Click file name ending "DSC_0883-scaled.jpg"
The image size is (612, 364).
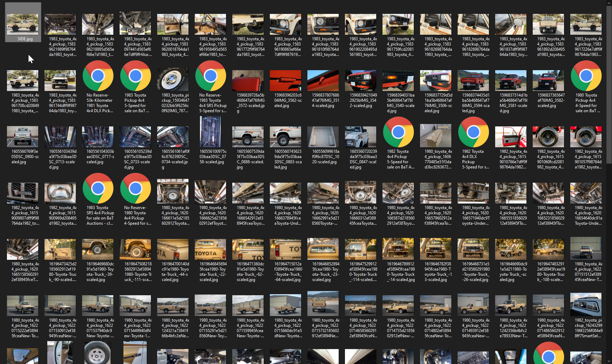[x=288, y=159]
